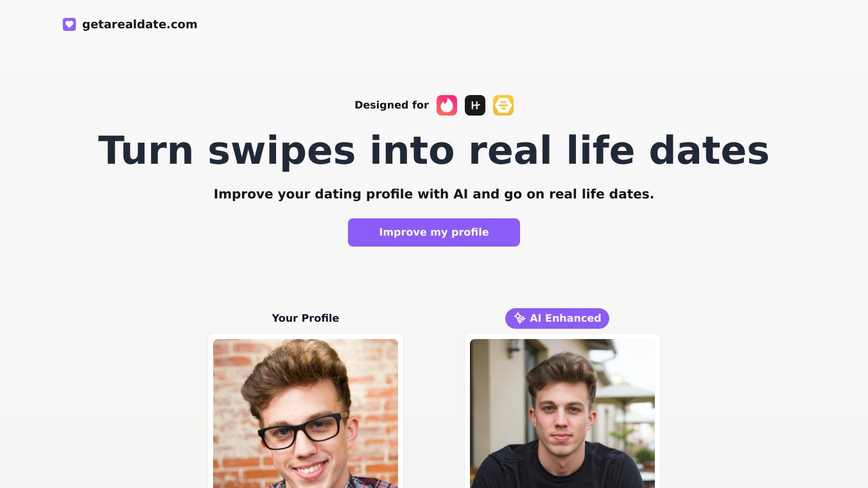The width and height of the screenshot is (868, 488).
Task: Click the word 'dates' ending the headline
Action: pyautogui.click(x=709, y=150)
